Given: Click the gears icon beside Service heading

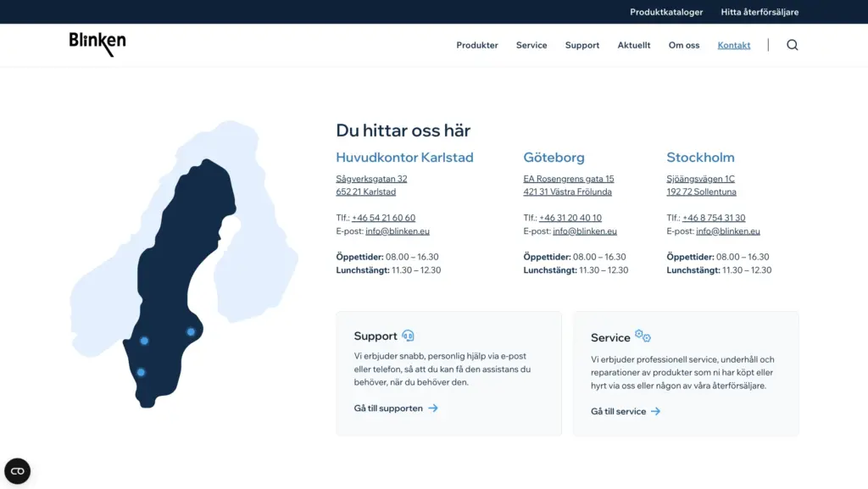Looking at the screenshot, I should pyautogui.click(x=643, y=336).
